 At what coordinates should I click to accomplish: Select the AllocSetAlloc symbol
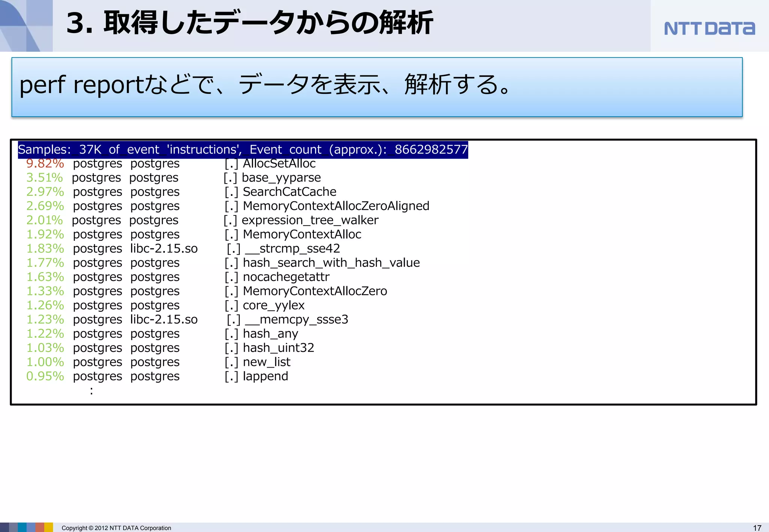tap(279, 164)
